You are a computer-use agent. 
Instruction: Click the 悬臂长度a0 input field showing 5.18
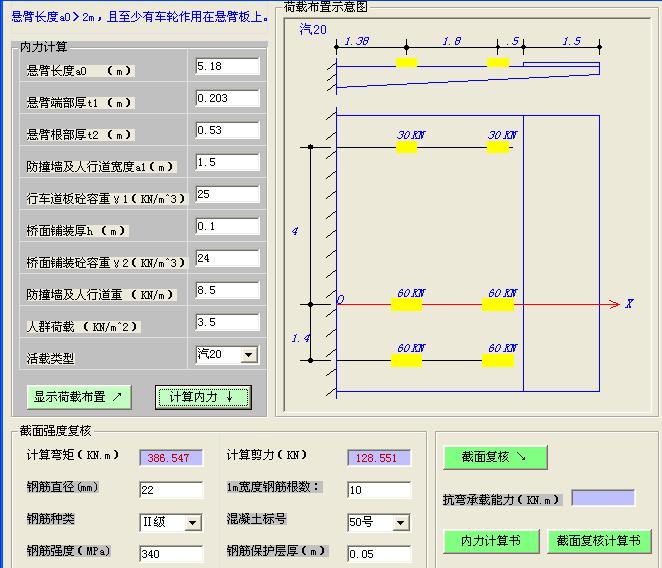[228, 66]
